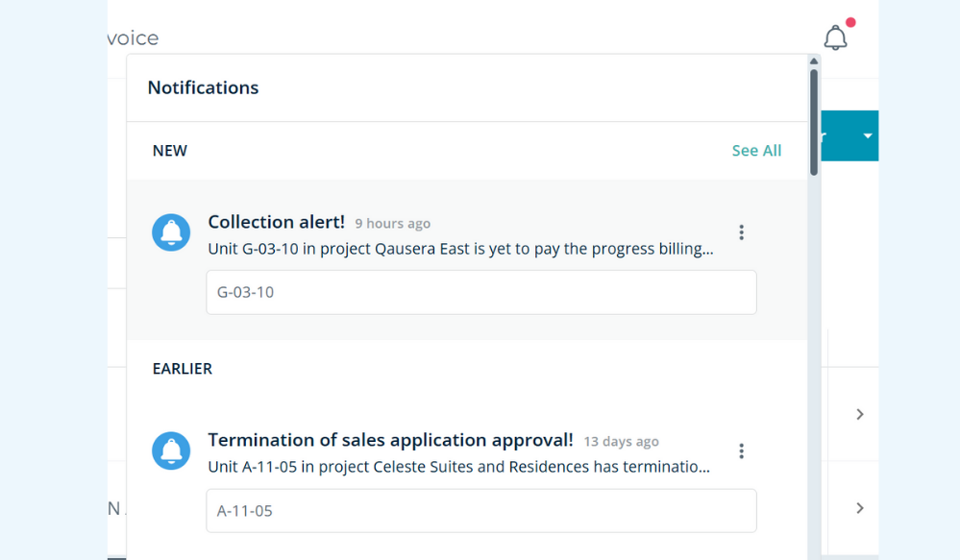
Task: Click the partially visible voice menu label
Action: point(132,37)
